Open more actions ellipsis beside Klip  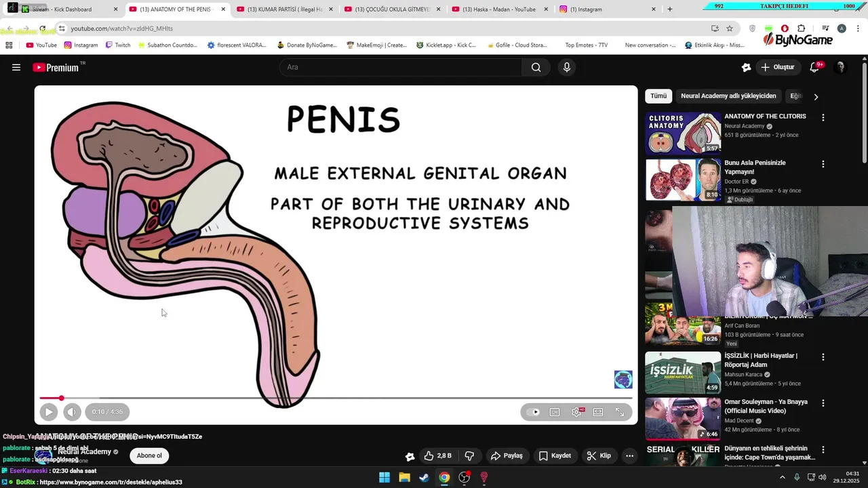pos(629,455)
